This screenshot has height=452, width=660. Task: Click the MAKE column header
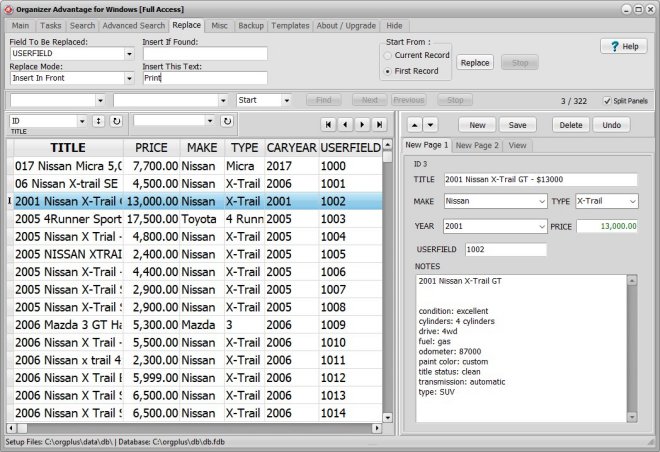click(x=202, y=148)
